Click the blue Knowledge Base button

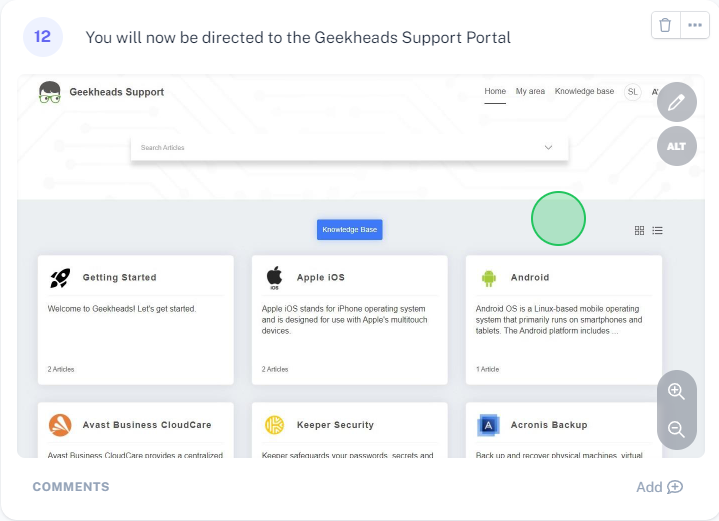tap(349, 229)
